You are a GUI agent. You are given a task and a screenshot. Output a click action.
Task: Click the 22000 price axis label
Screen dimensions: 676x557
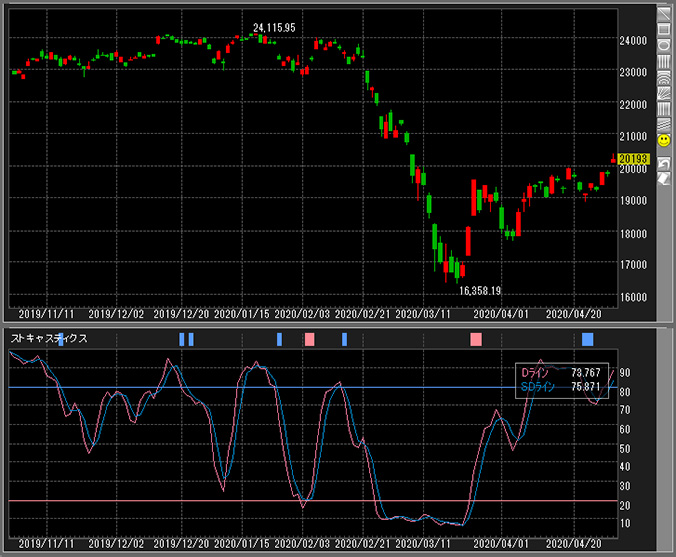point(633,105)
